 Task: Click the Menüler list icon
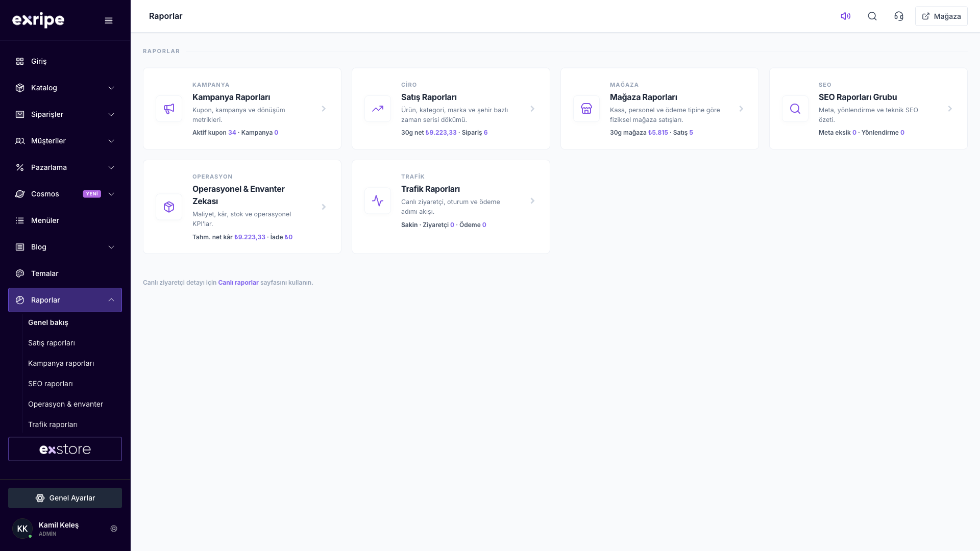20,220
